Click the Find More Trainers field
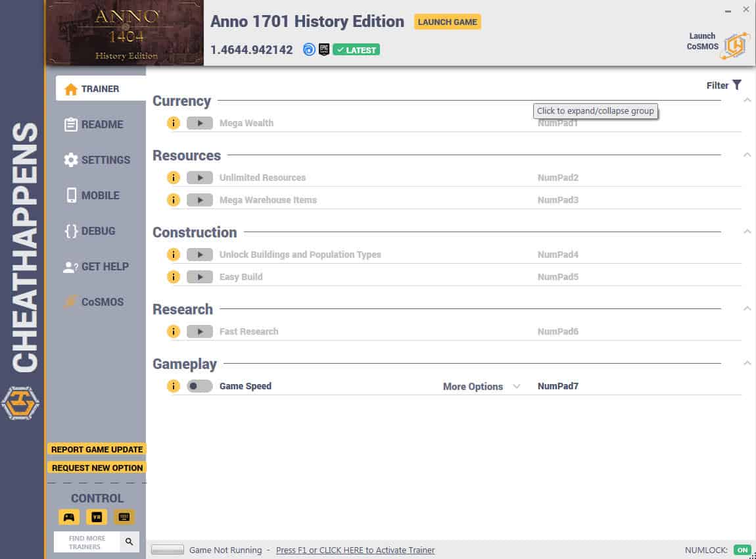756x559 pixels. pyautogui.click(x=87, y=542)
